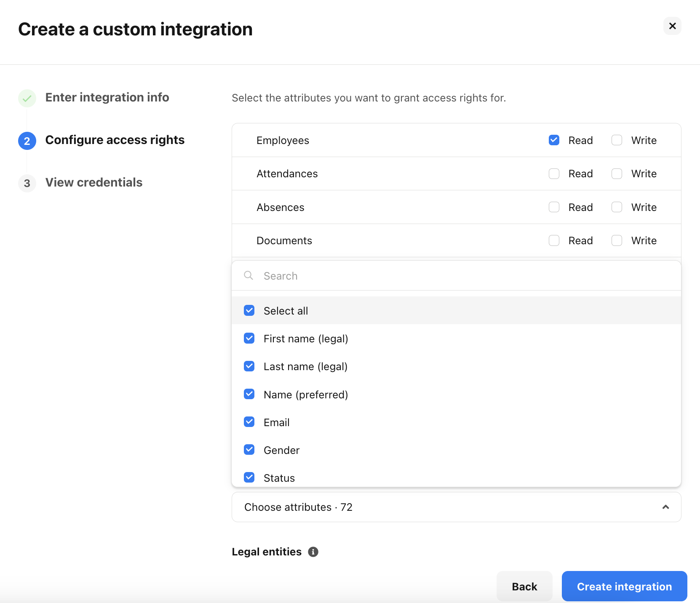Uncheck Employees Read checkbox
Screen dimensions: 700x603
[x=554, y=140]
